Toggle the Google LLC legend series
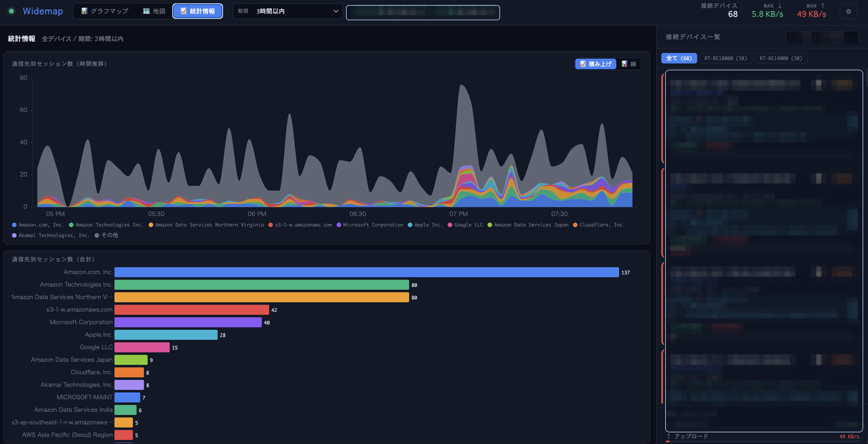This screenshot has height=444, width=868. (x=465, y=225)
